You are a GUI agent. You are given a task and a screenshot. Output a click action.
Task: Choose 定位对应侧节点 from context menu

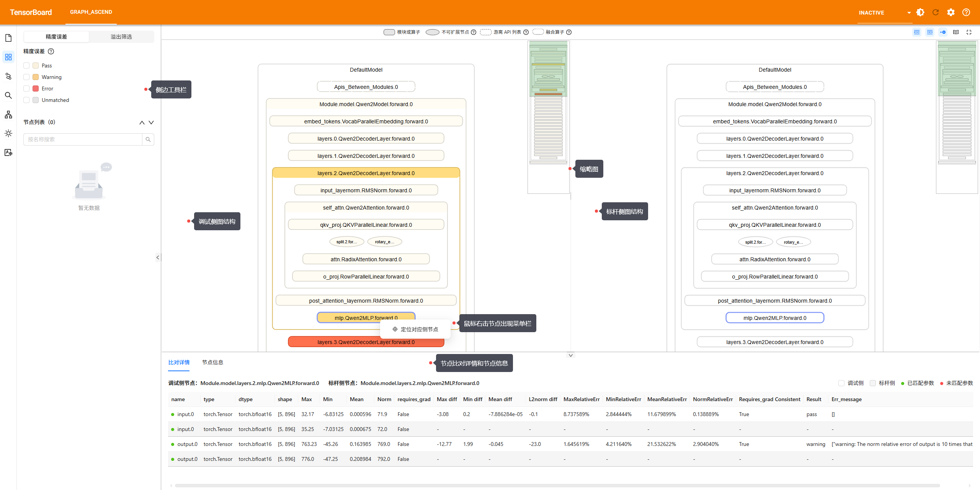click(415, 329)
